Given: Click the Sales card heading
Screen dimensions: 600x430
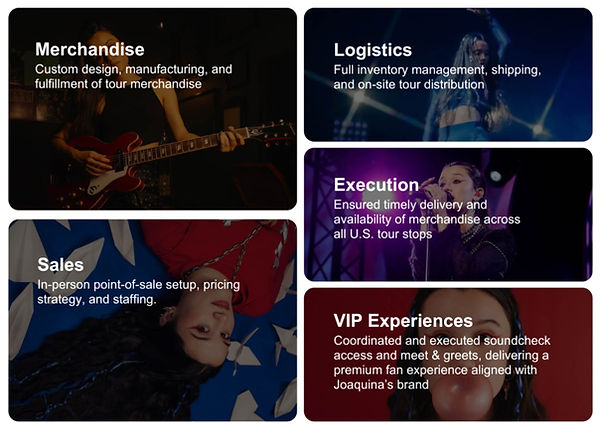Looking at the screenshot, I should [x=60, y=265].
